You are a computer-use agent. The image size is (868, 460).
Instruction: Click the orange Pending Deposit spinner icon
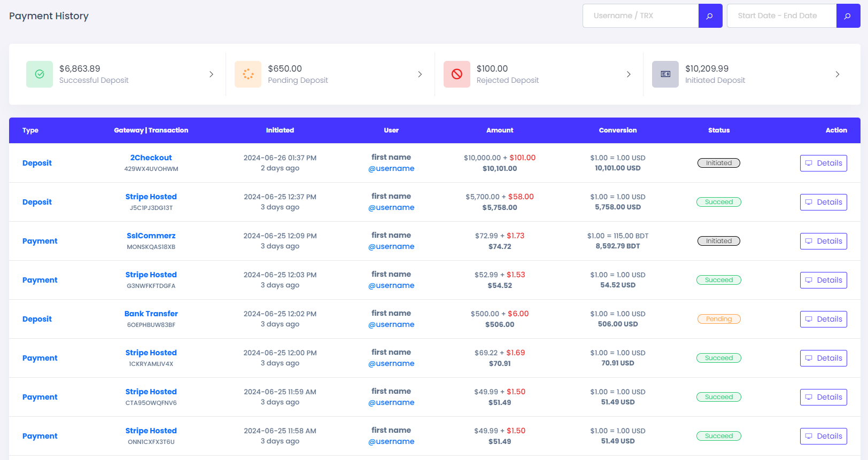pyautogui.click(x=248, y=74)
